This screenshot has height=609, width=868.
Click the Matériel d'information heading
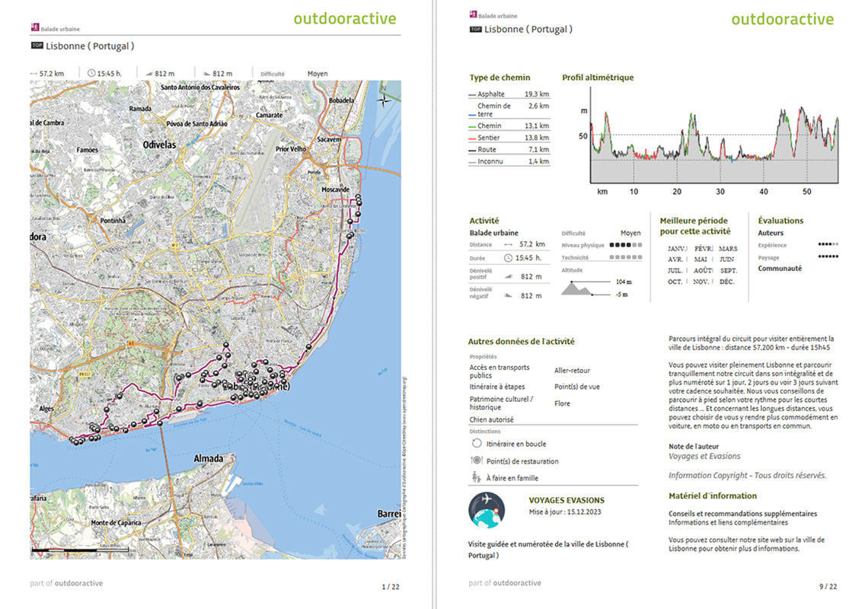713,496
